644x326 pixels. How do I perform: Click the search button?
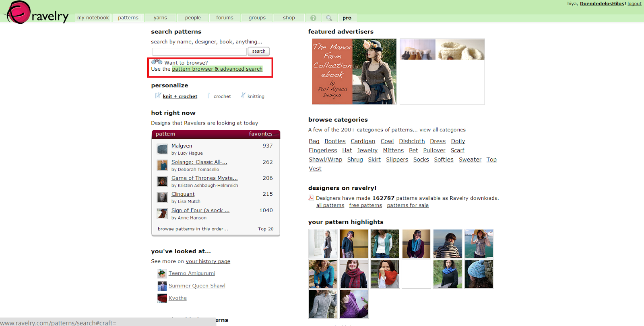(258, 51)
